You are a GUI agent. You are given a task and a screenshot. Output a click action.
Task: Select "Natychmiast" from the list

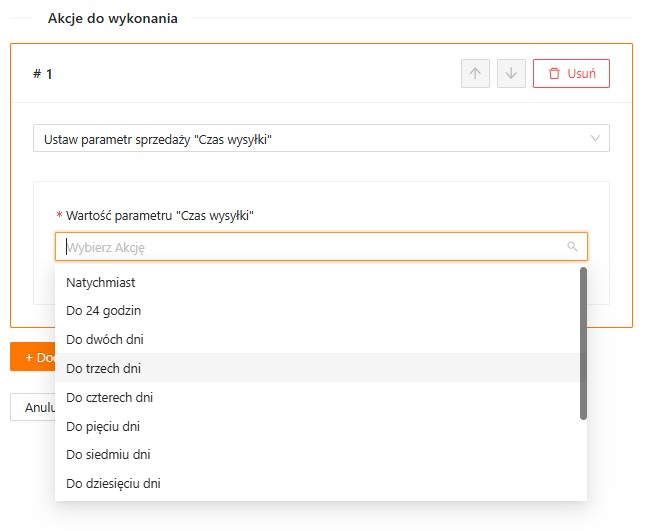pyautogui.click(x=101, y=282)
